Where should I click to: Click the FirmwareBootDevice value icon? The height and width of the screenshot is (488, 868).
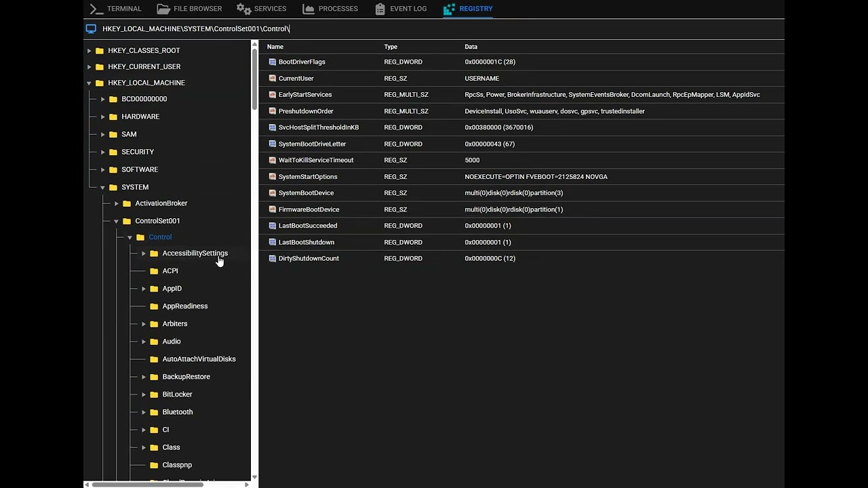click(x=273, y=209)
